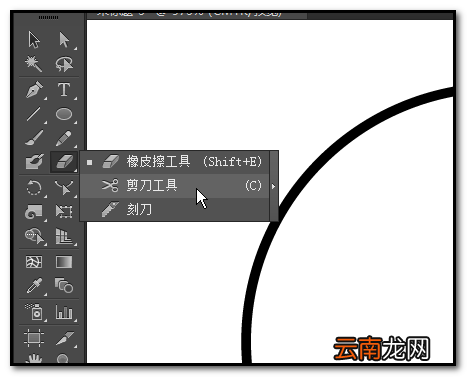Select the Shape Builder tool

point(34,236)
